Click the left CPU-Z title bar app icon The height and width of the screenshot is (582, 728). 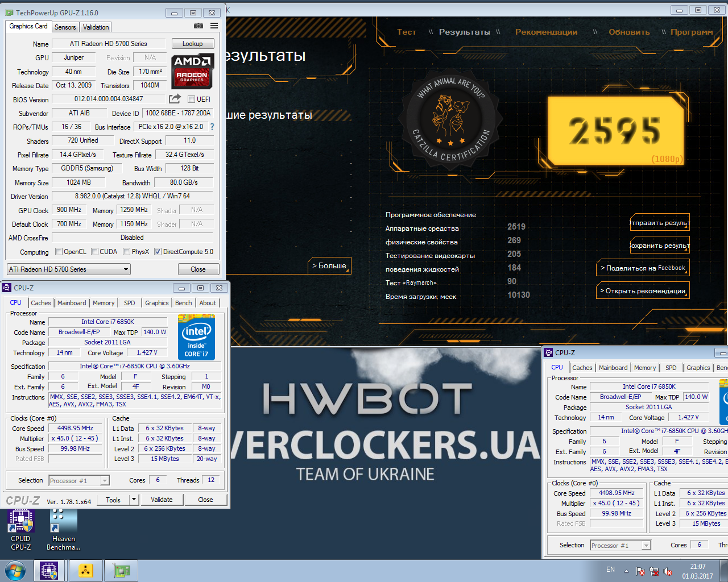coord(7,288)
